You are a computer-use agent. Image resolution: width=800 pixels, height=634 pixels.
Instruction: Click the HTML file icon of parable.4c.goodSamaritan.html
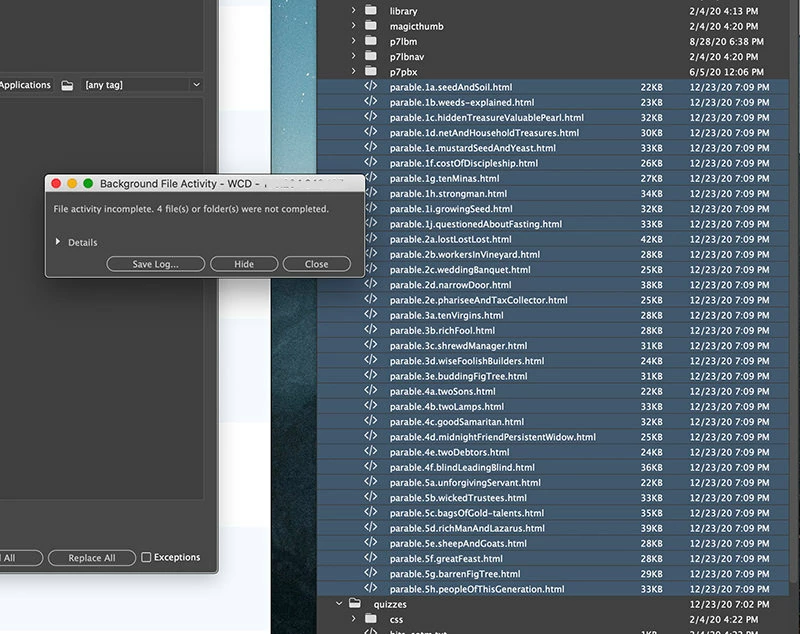coord(371,421)
